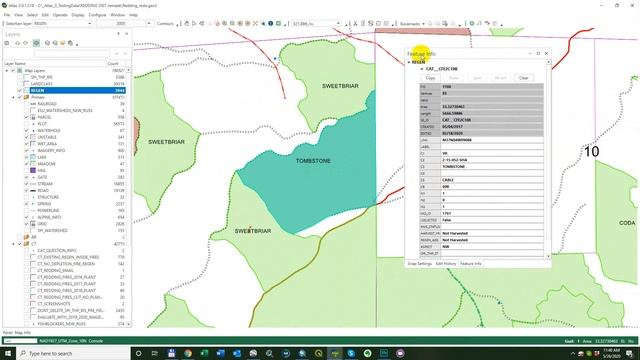Collapse the Primary group node
Viewport: 640px width, 360px height.
pyautogui.click(x=13, y=97)
